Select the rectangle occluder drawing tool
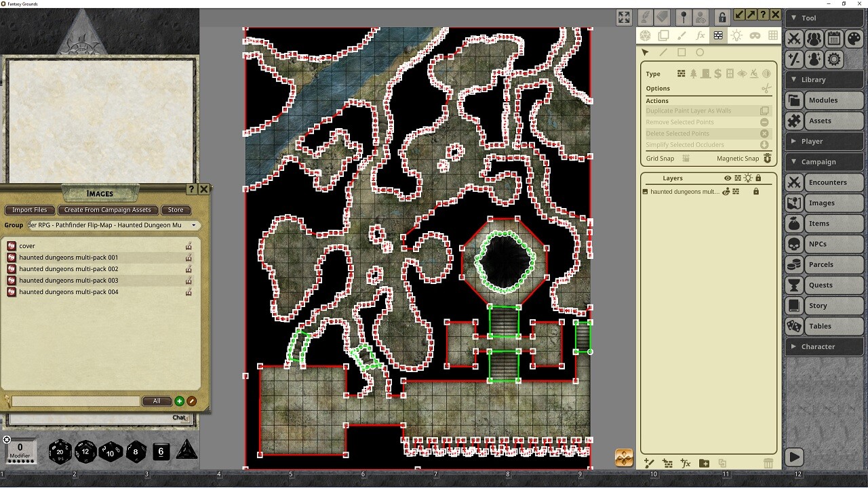This screenshot has width=868, height=488. tap(682, 52)
